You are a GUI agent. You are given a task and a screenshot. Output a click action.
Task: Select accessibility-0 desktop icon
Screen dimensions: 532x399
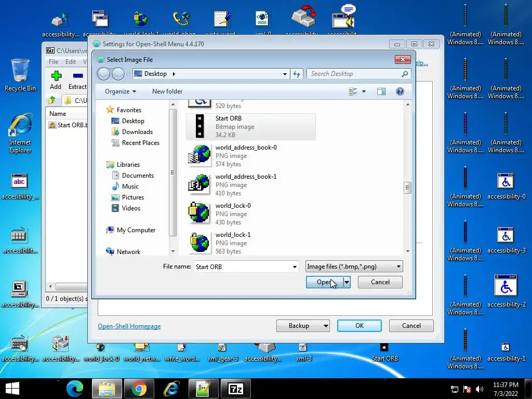coord(506,186)
